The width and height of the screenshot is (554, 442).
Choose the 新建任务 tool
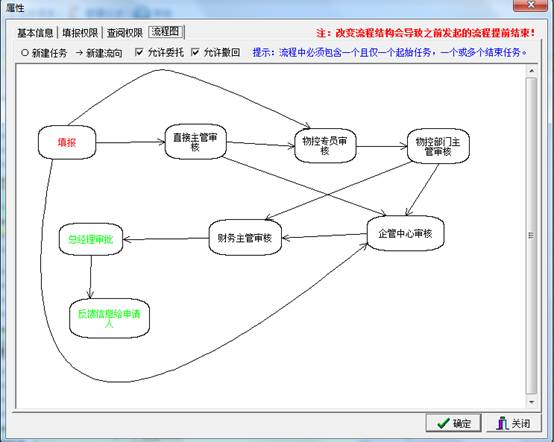point(44,53)
